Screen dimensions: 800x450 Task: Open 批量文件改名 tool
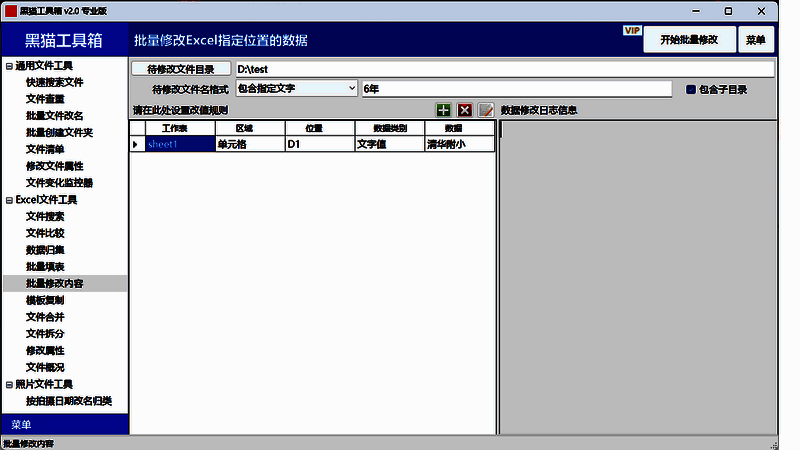55,116
